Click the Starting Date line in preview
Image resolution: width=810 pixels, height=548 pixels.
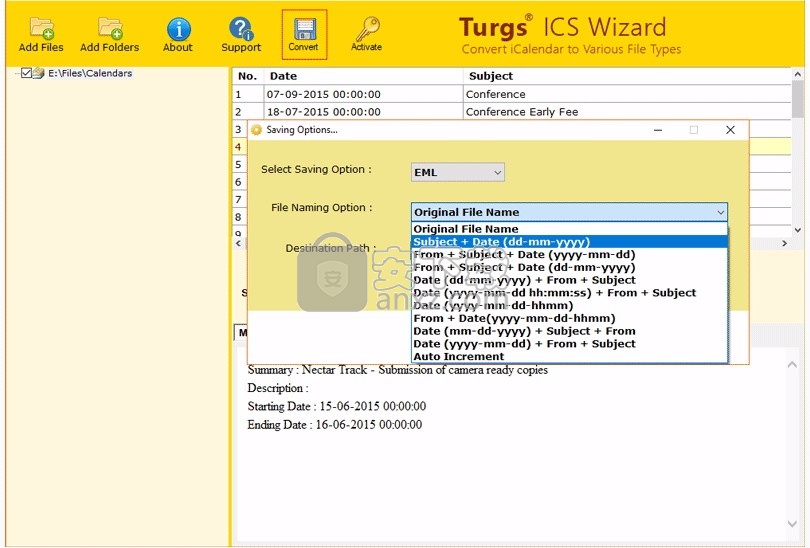click(x=337, y=406)
